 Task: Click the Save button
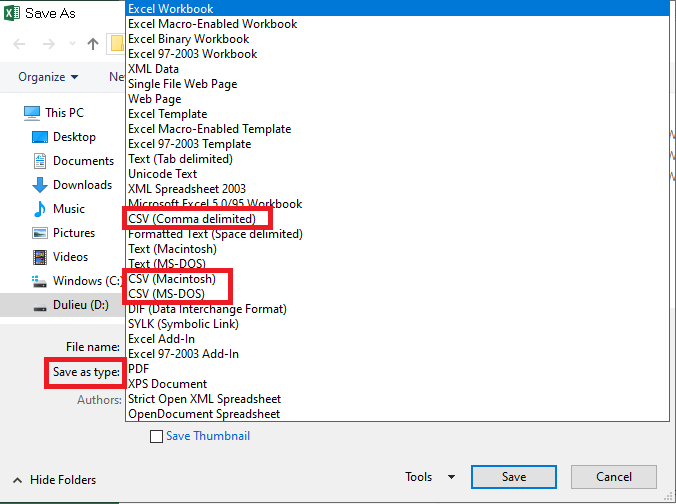pos(513,477)
